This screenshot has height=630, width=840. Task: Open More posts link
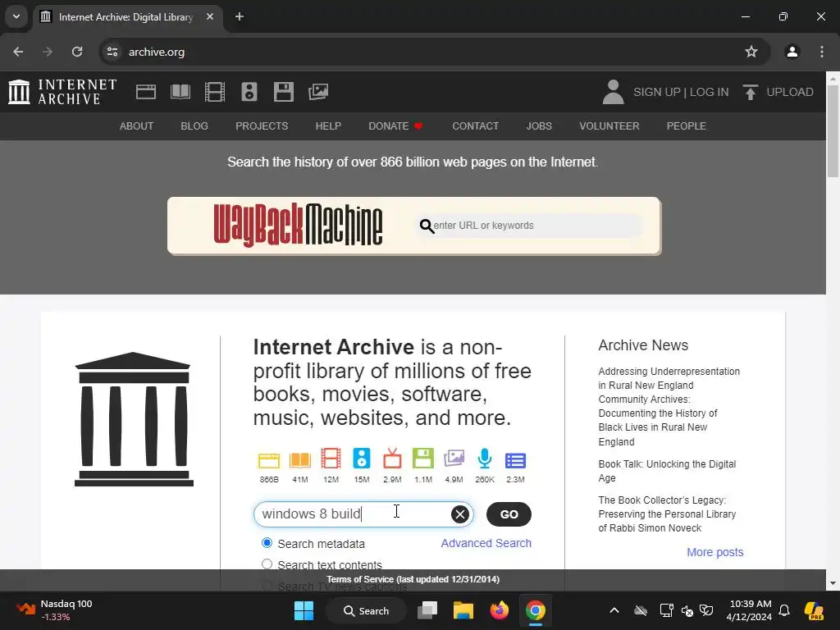(x=715, y=552)
